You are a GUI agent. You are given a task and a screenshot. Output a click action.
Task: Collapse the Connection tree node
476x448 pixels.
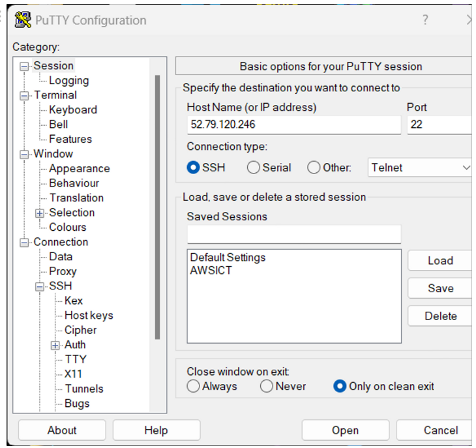pos(24,243)
